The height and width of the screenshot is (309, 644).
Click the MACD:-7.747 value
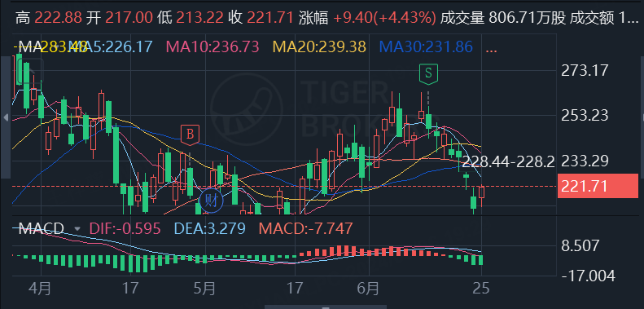(x=305, y=228)
